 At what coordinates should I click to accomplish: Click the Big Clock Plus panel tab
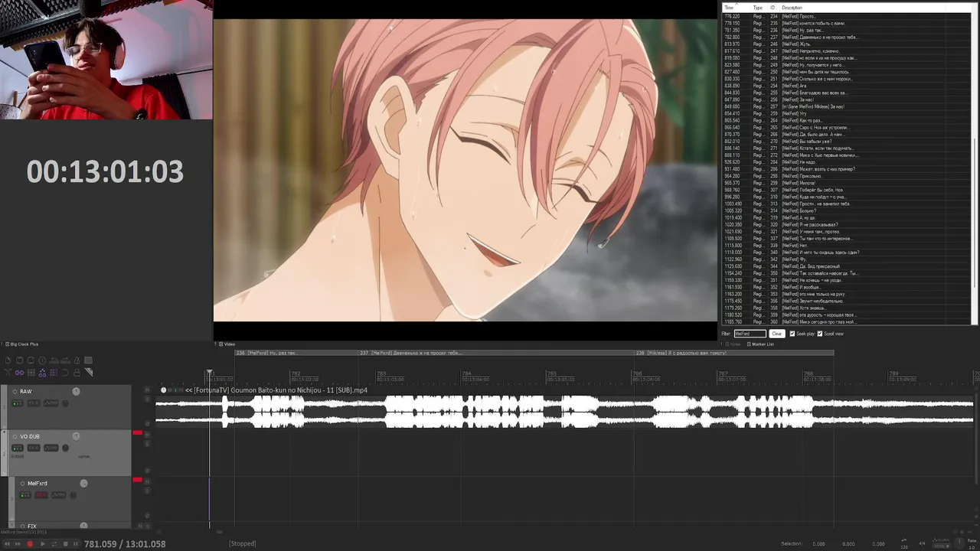(21, 344)
